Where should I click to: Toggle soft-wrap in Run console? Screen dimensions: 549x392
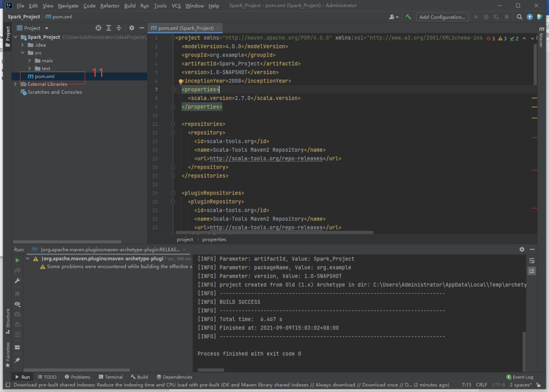click(x=532, y=261)
